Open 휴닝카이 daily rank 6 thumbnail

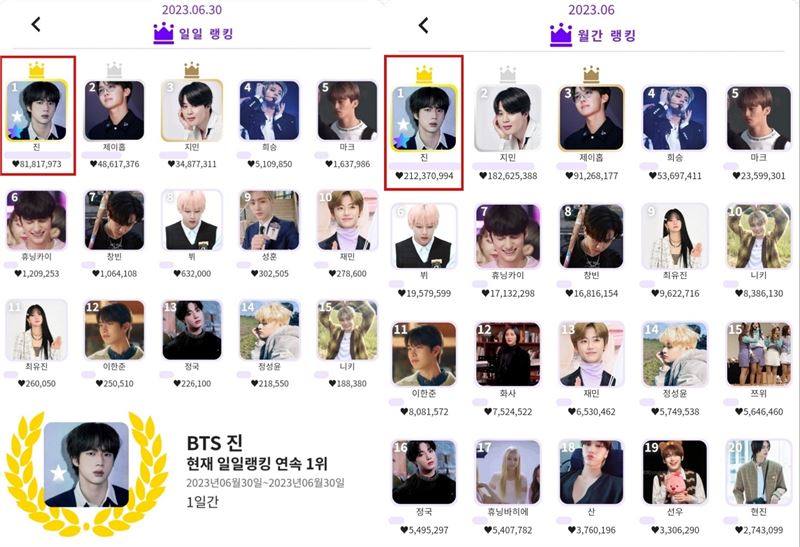click(36, 220)
